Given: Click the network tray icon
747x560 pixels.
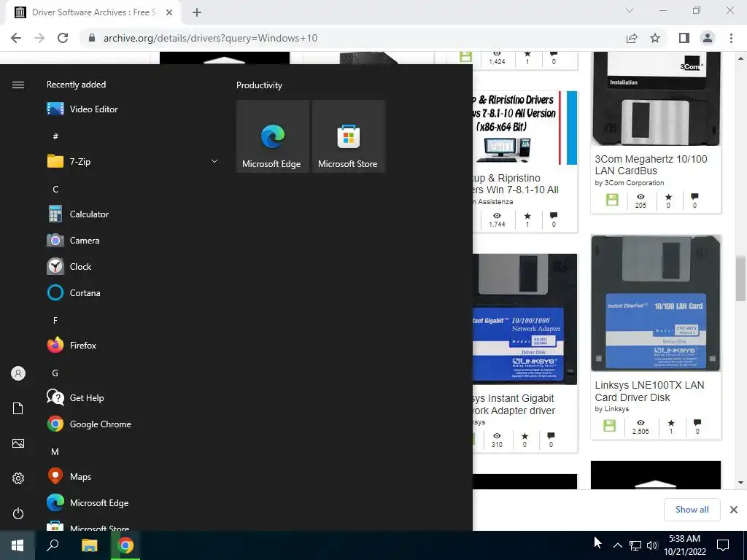Looking at the screenshot, I should point(635,545).
